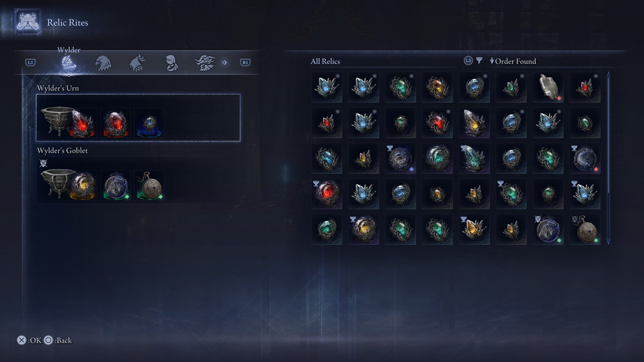Click the R1 next character button
This screenshot has height=362, width=644.
pos(245,63)
